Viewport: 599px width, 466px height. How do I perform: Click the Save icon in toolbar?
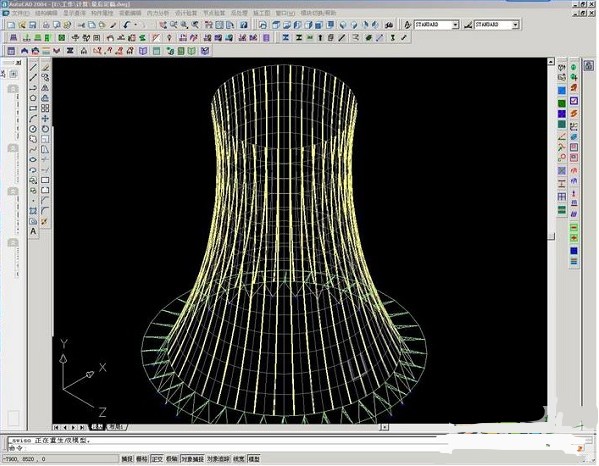pyautogui.click(x=32, y=25)
